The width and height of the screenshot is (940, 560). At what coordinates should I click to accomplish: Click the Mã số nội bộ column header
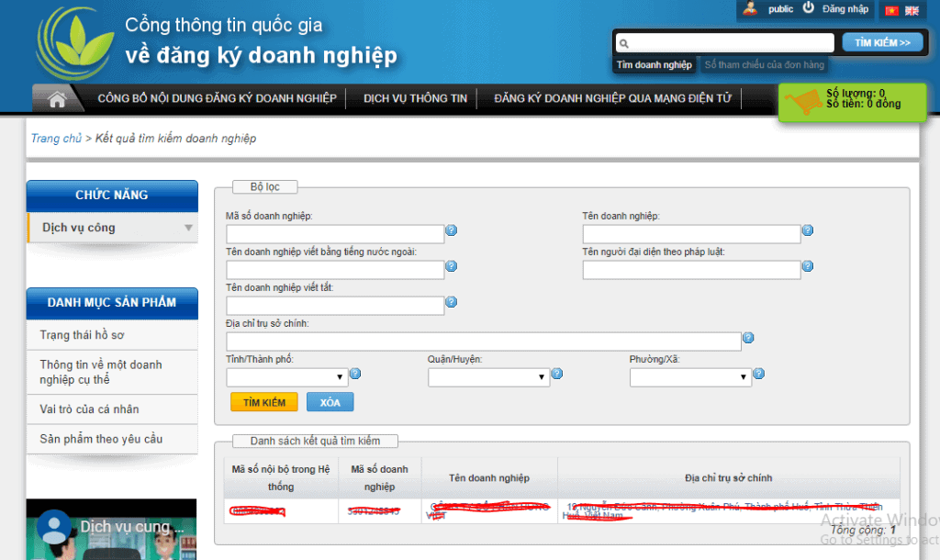coord(281,478)
